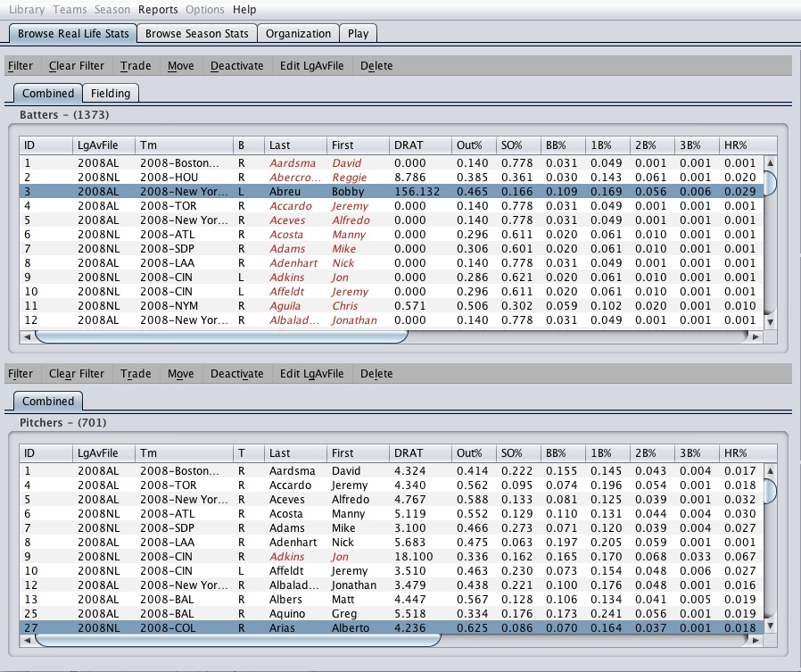Go to the Play tab
The image size is (801, 672).
tap(358, 34)
